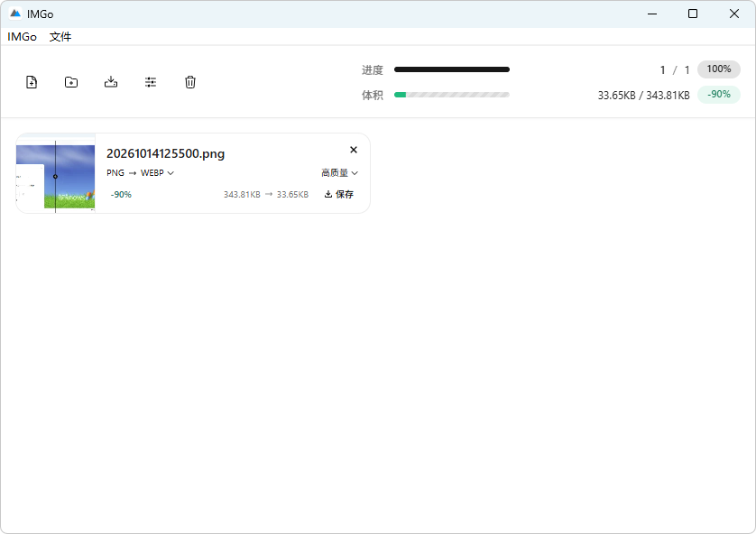Click the 33.65KB / 343.81KB total size text
The image size is (756, 534).
coord(643,96)
